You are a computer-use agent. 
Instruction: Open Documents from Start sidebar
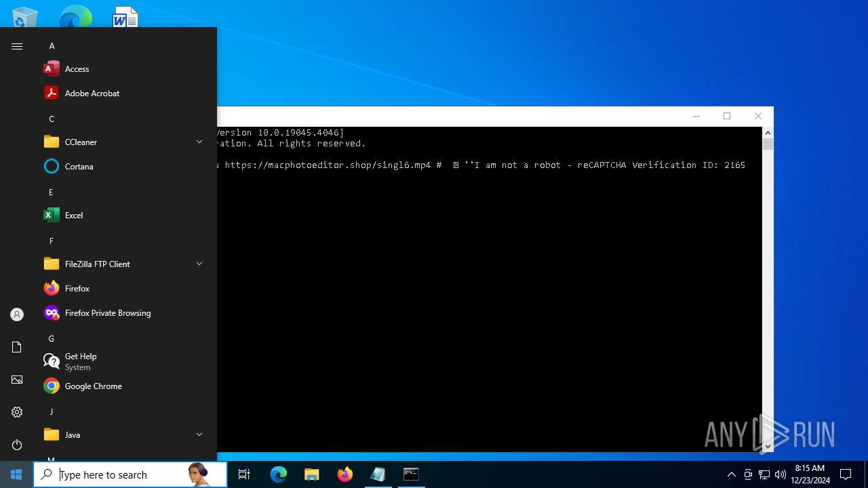pos(17,347)
